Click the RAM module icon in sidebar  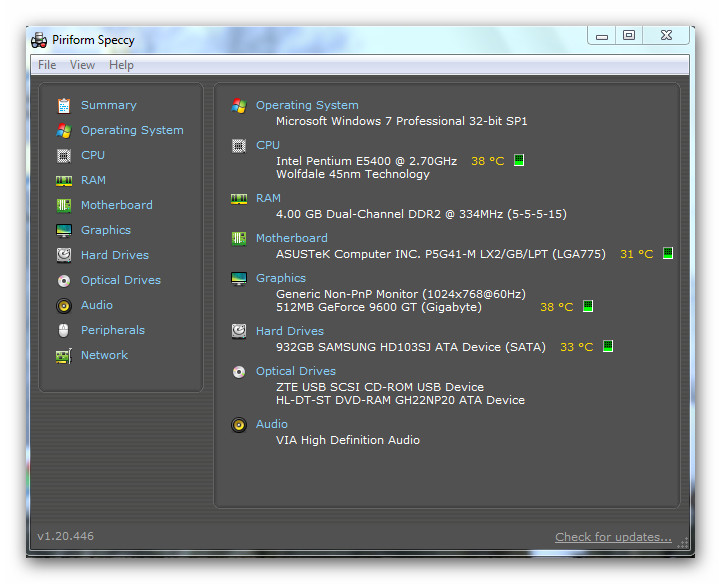(64, 180)
